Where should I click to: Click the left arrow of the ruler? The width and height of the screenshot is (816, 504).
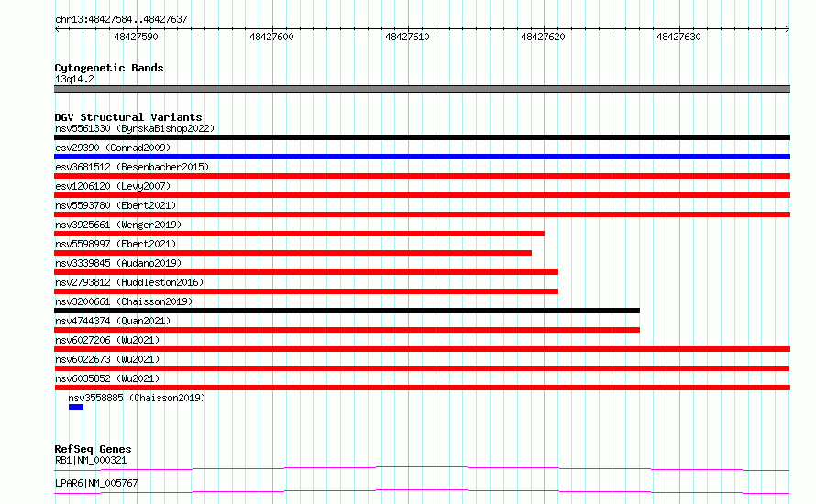pyautogui.click(x=57, y=28)
